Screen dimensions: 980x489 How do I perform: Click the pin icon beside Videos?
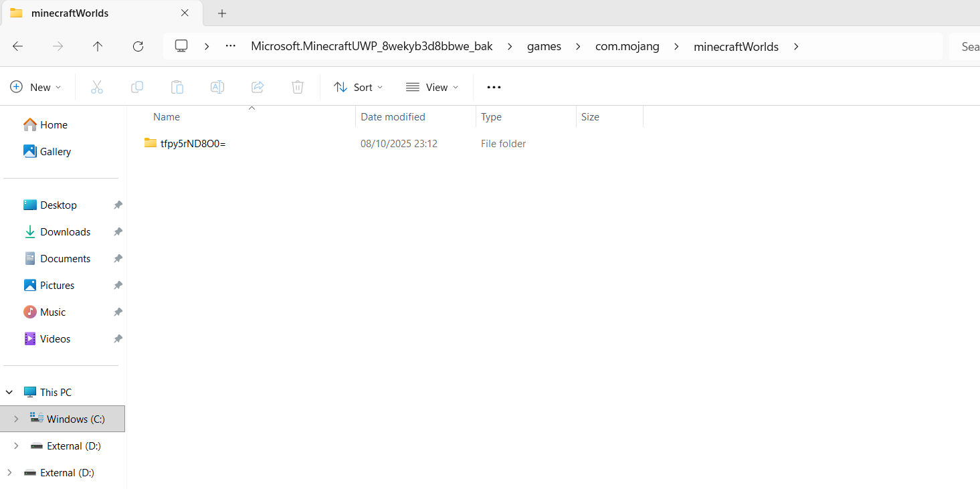tap(118, 338)
